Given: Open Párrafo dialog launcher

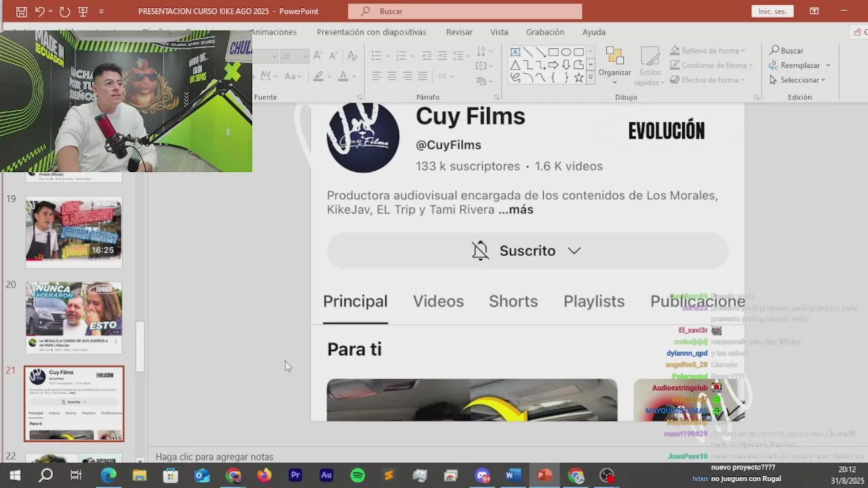Looking at the screenshot, I should 497,98.
